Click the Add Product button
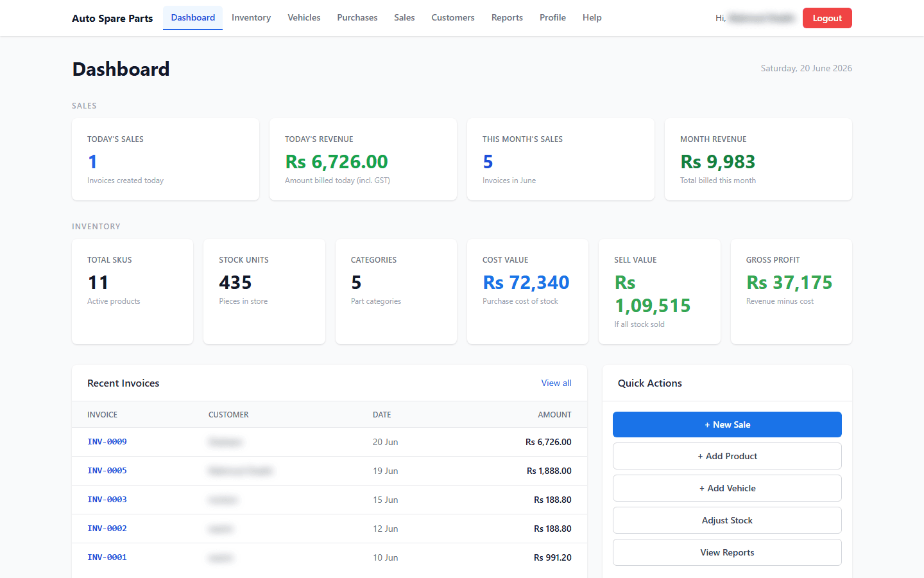Viewport: 924px width, 578px height. [x=727, y=456]
